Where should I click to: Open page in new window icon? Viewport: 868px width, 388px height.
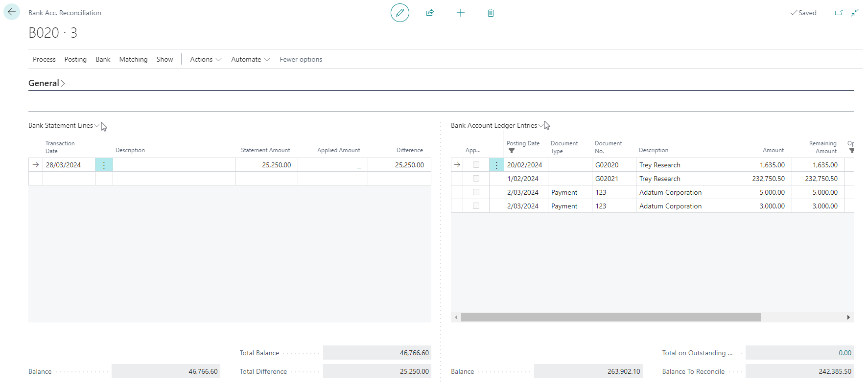pyautogui.click(x=839, y=13)
